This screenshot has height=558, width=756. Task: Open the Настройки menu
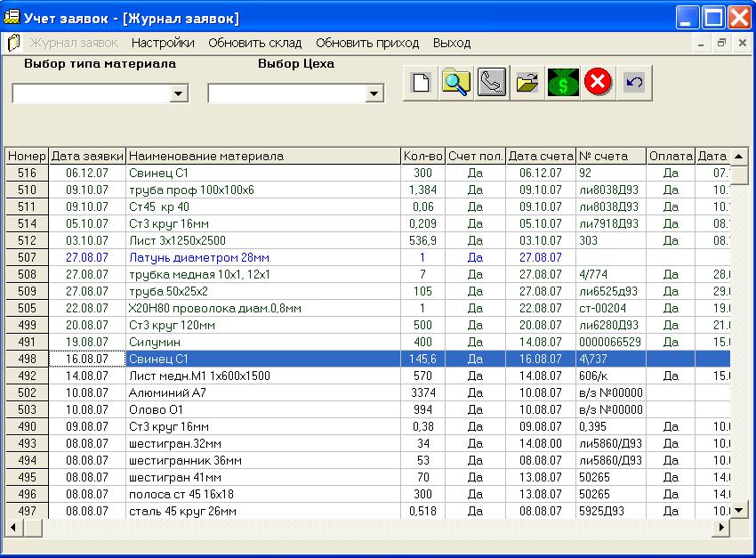(x=163, y=43)
